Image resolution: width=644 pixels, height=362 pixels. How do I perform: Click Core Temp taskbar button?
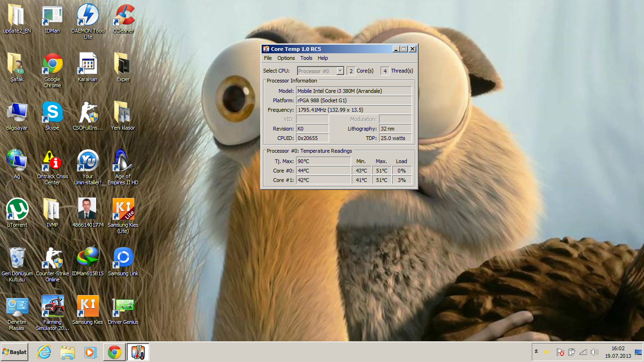pyautogui.click(x=138, y=352)
